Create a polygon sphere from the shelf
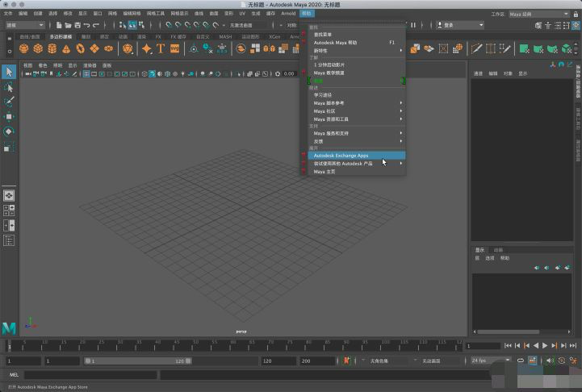 (24, 48)
